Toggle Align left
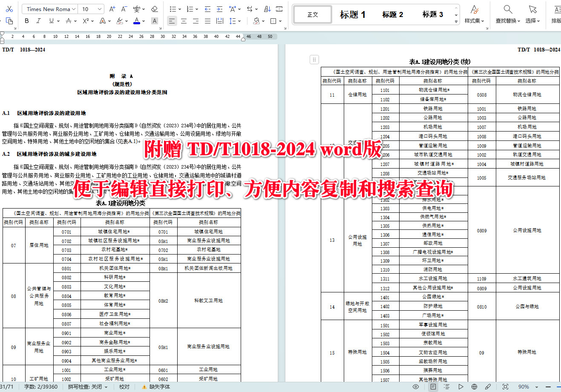Image resolution: width=561 pixels, height=392 pixels. click(x=172, y=21)
